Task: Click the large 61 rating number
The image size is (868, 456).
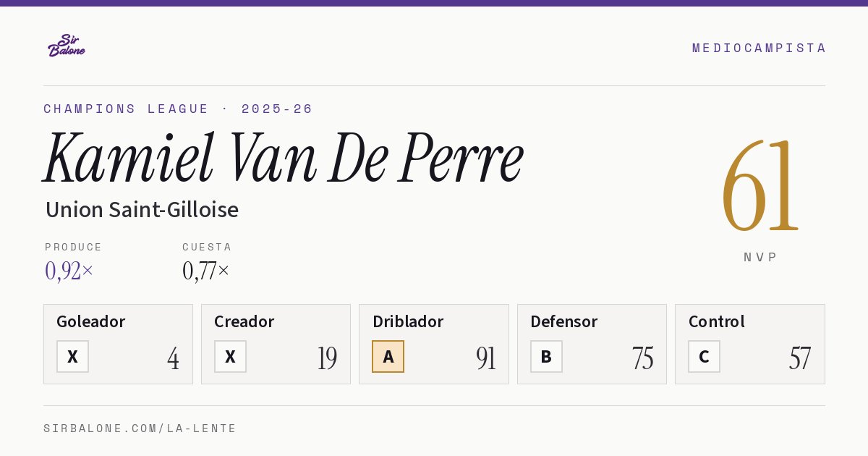Action: [x=760, y=185]
